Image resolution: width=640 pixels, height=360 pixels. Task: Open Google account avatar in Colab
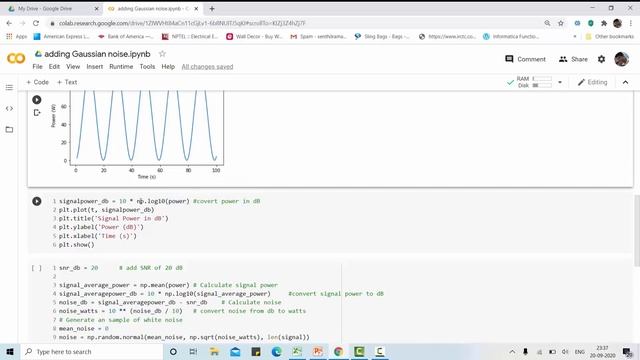pos(622,59)
